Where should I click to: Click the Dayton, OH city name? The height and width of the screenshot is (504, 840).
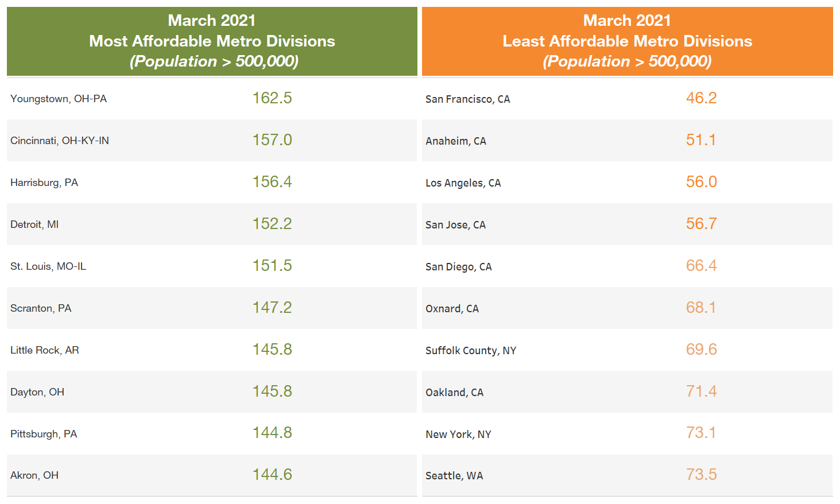point(37,392)
